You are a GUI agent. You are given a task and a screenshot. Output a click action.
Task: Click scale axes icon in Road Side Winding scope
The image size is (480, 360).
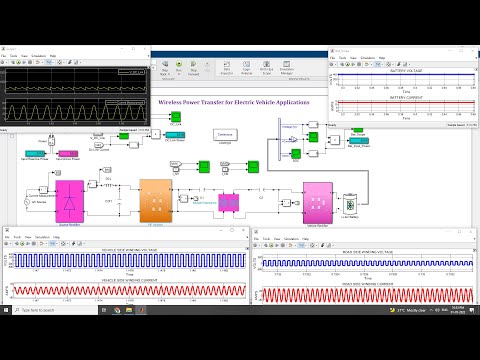click(312, 245)
